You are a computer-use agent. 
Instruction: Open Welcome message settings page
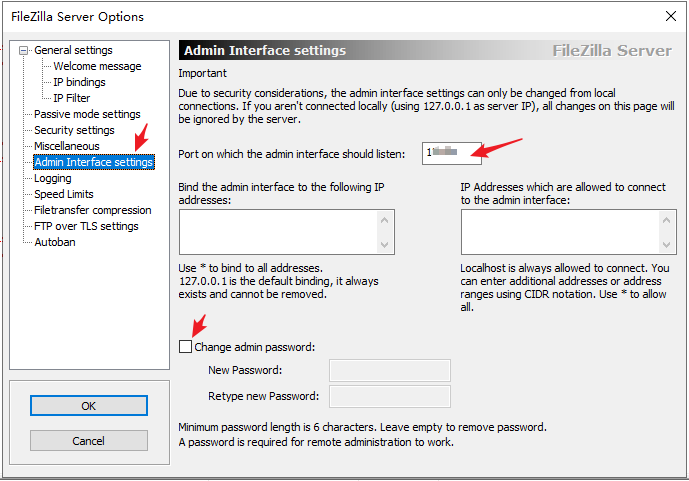(97, 66)
